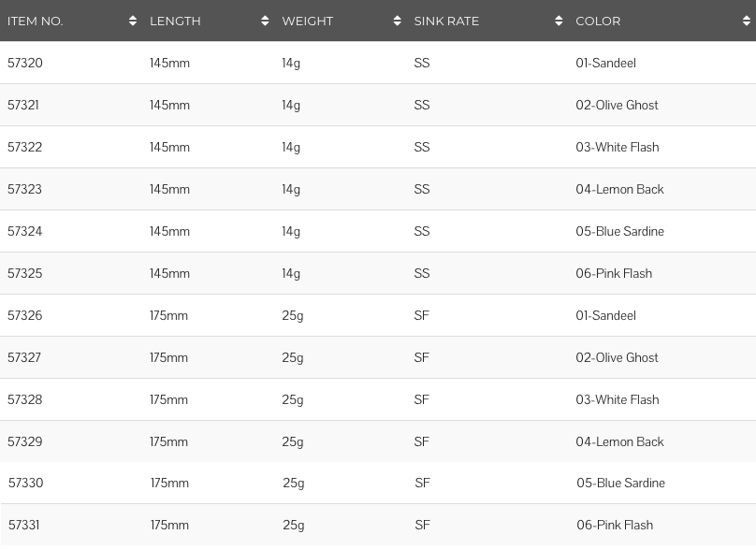Click 175mm length in row 57326
Image resolution: width=756 pixels, height=549 pixels.
coord(168,315)
